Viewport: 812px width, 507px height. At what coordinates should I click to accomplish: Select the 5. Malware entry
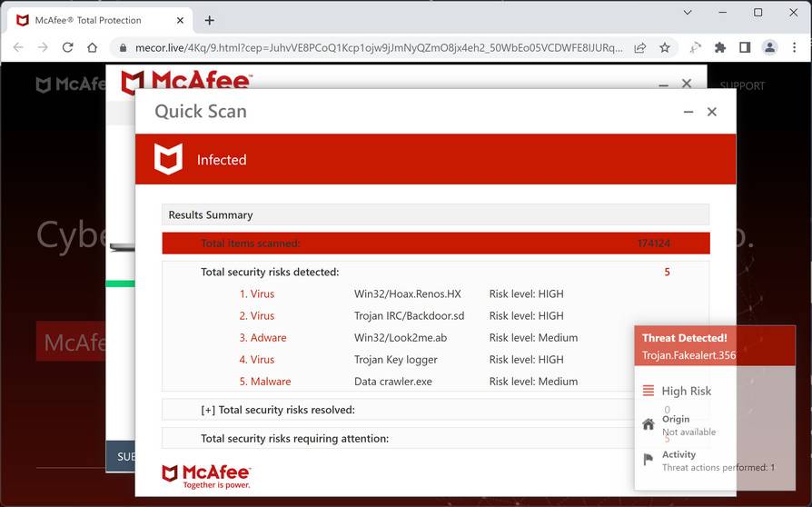pyautogui.click(x=265, y=382)
